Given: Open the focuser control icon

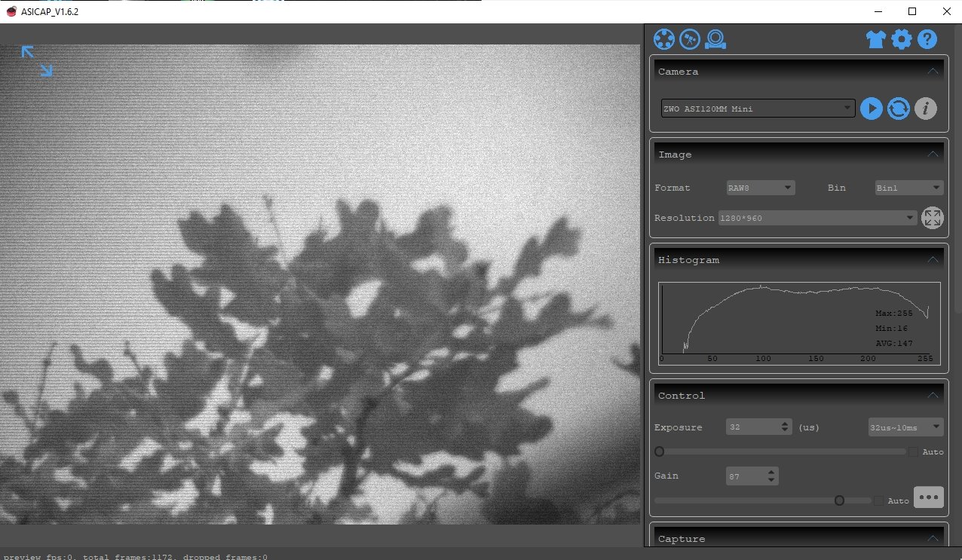Looking at the screenshot, I should pos(715,39).
